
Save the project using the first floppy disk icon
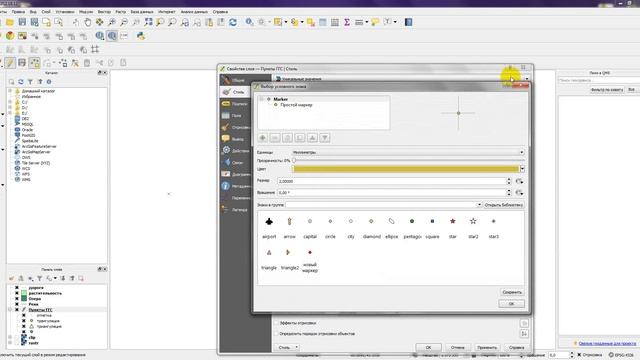pyautogui.click(x=22, y=22)
